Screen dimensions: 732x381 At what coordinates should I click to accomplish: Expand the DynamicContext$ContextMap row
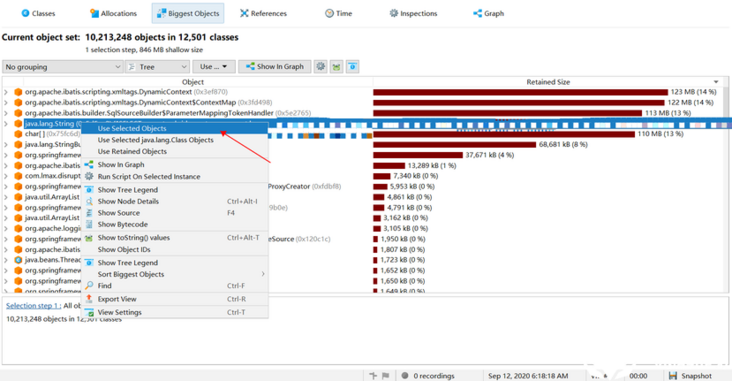click(6, 103)
